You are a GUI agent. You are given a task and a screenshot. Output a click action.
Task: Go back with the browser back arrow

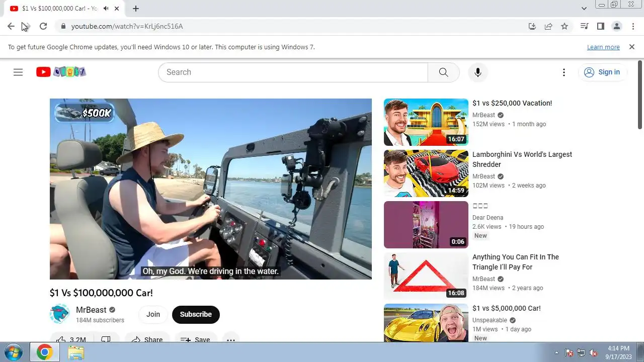tap(11, 26)
